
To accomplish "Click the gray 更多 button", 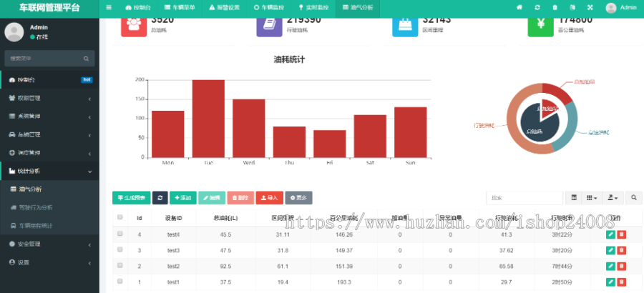I will click(298, 198).
